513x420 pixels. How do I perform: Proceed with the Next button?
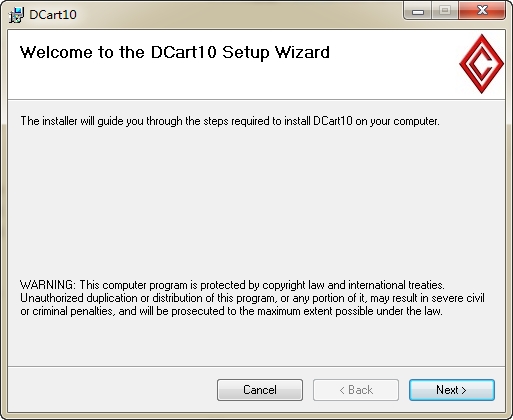pyautogui.click(x=452, y=390)
